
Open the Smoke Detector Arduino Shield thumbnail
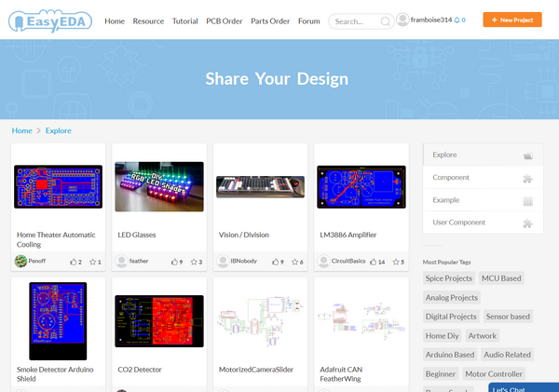[x=58, y=320]
